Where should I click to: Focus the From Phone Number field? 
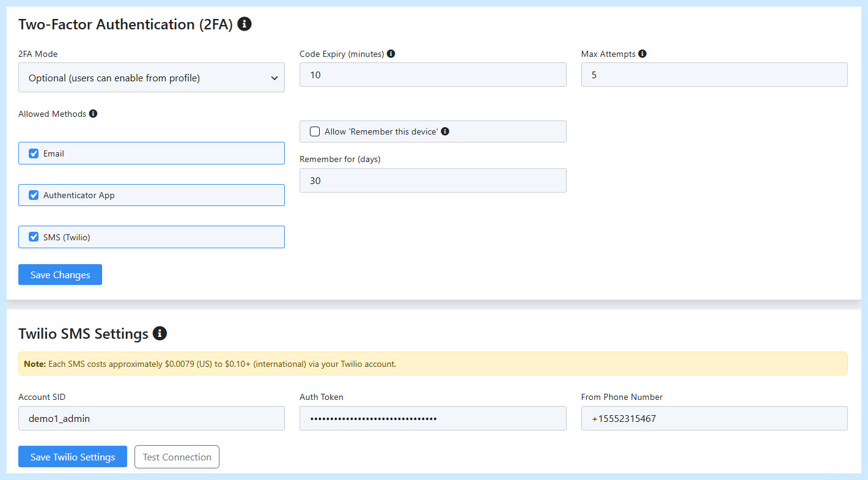[715, 418]
